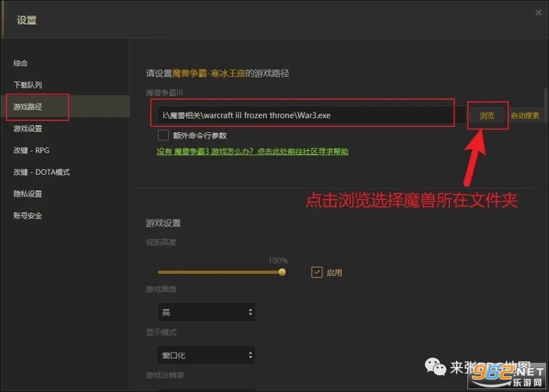The width and height of the screenshot is (549, 392).
Task: Open the 综合 settings section
Action: click(x=20, y=63)
